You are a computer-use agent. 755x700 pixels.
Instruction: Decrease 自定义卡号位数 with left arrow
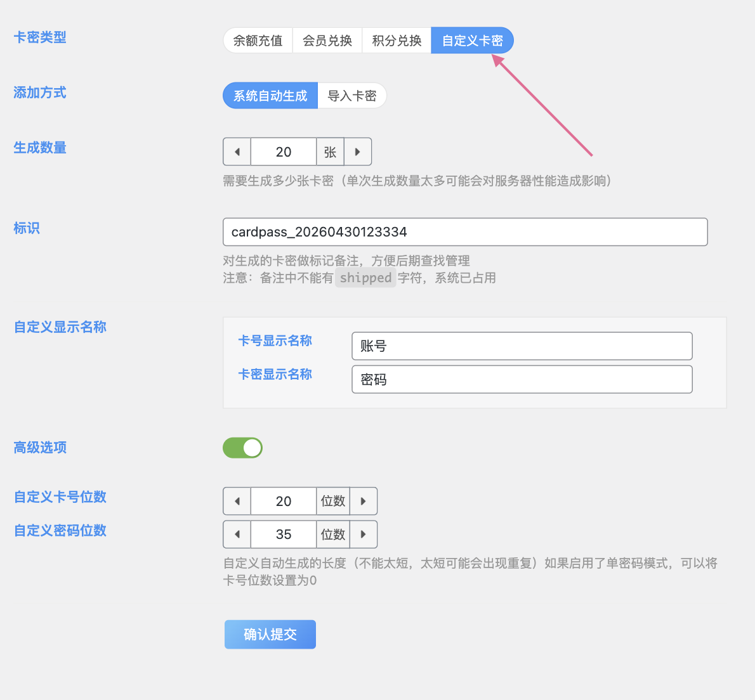[237, 502]
